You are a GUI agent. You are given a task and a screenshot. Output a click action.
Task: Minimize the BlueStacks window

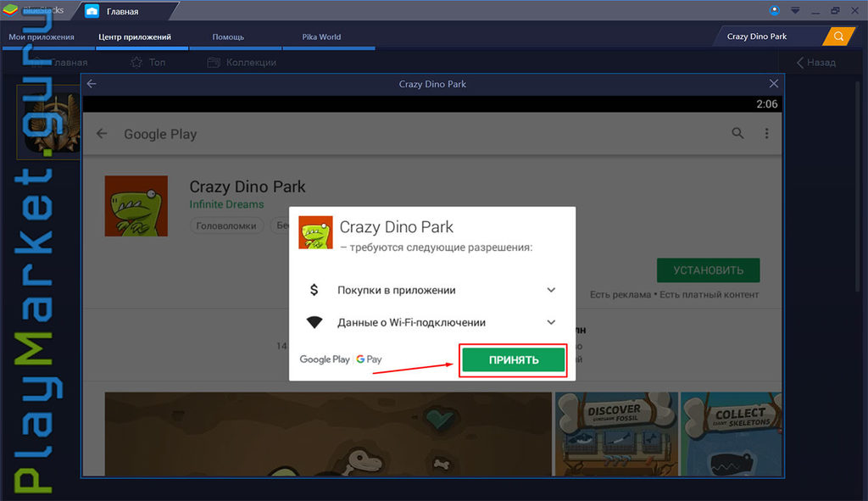click(815, 12)
